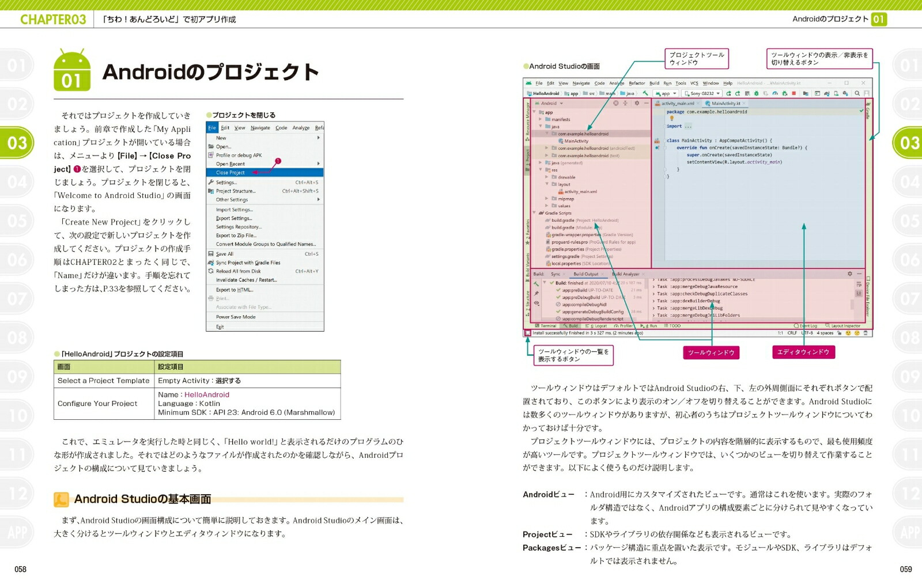Click the green checkmark at editor top-right
This screenshot has width=922, height=588.
coord(861,110)
